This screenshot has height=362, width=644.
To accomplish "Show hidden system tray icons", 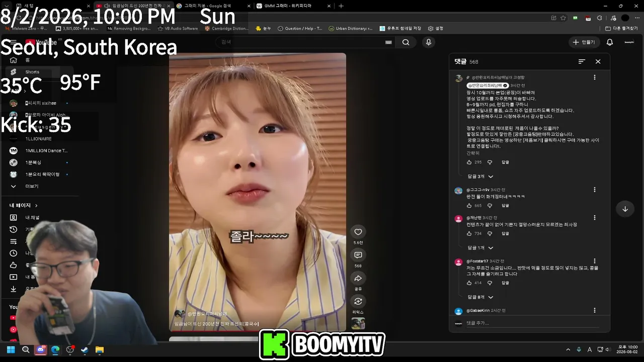I will (568, 350).
